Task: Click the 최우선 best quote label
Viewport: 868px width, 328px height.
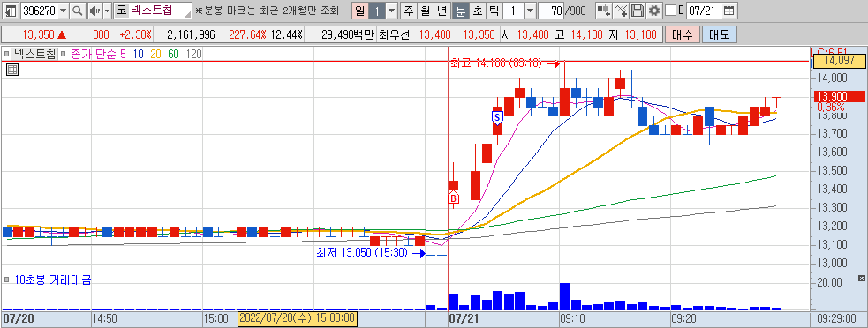Action: pyautogui.click(x=394, y=35)
